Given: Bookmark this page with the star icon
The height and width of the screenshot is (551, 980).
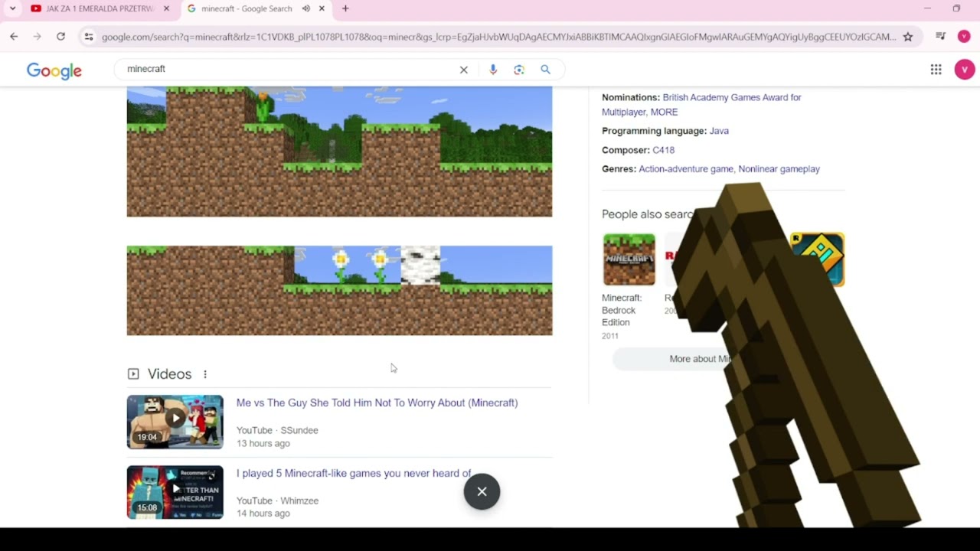Looking at the screenshot, I should 908,36.
